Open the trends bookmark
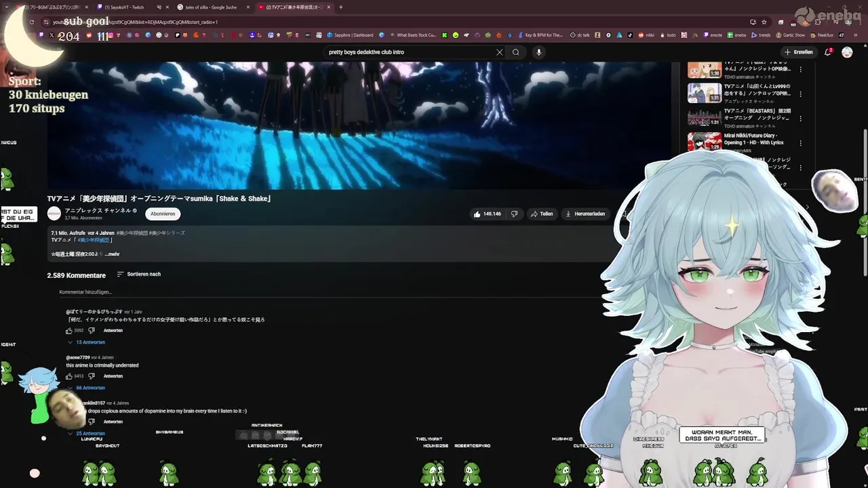The height and width of the screenshot is (488, 868). [761, 35]
